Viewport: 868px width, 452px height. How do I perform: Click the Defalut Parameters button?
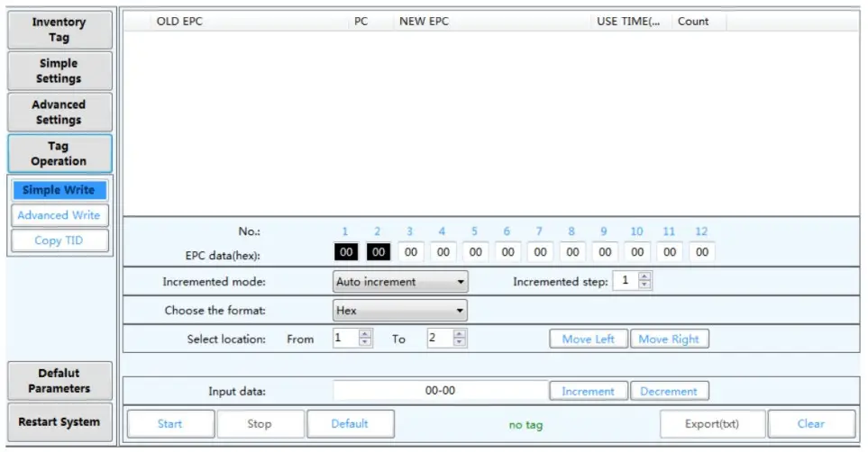tap(59, 381)
